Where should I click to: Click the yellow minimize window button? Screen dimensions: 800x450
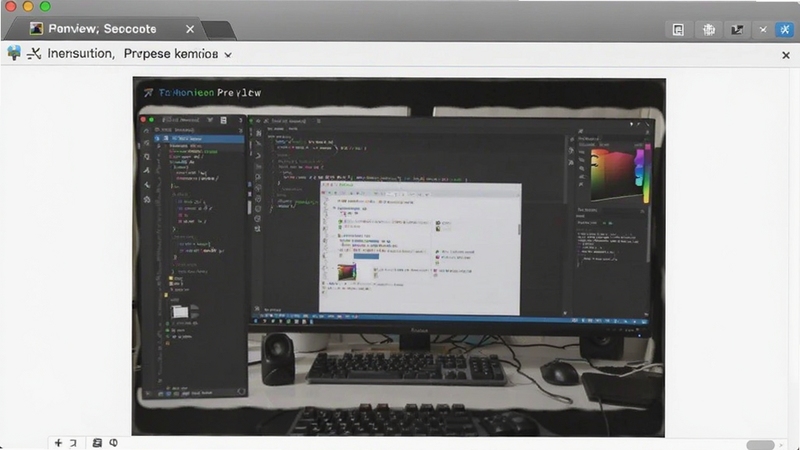(x=28, y=6)
